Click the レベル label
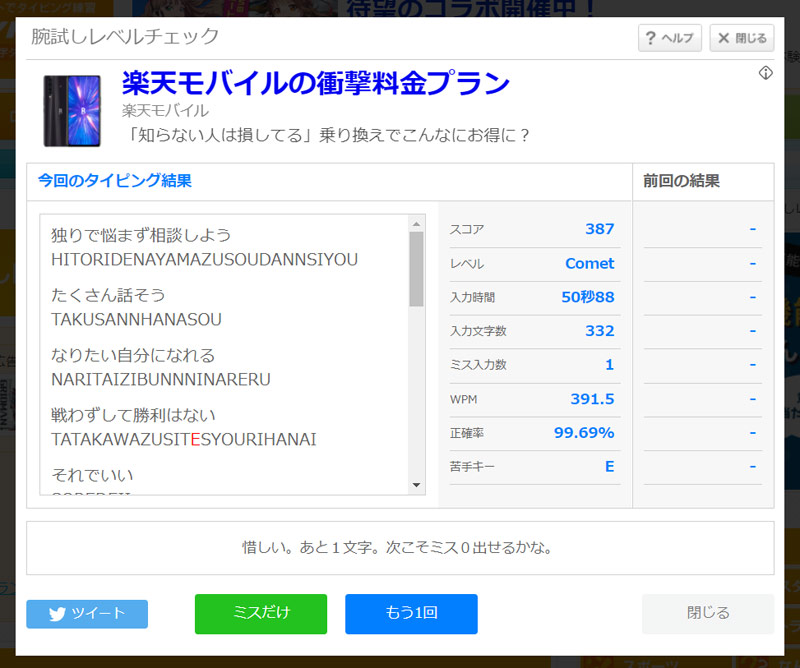The height and width of the screenshot is (668, 800). pos(466,264)
